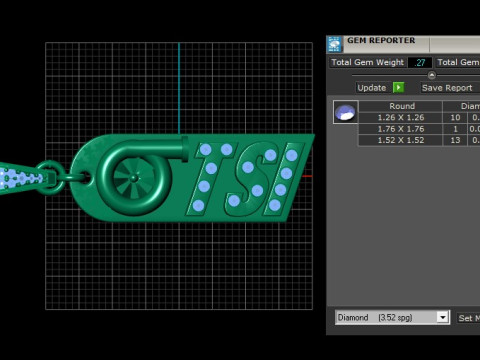Click the Round column header
The image size is (480, 360).
pos(401,106)
